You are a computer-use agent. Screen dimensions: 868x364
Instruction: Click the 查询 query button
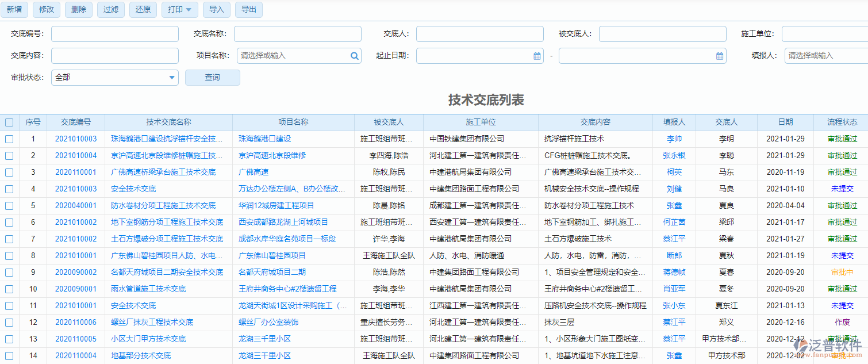(x=212, y=77)
